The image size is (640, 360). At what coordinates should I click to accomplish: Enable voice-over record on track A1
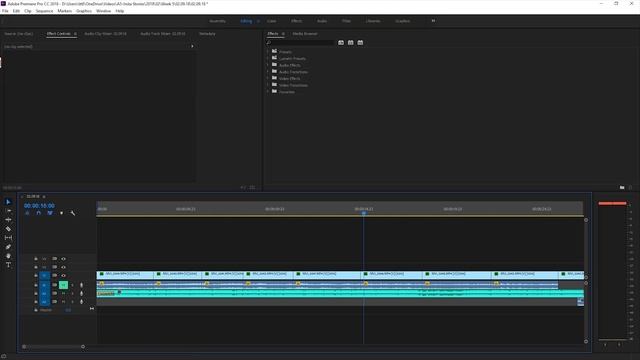click(x=82, y=285)
